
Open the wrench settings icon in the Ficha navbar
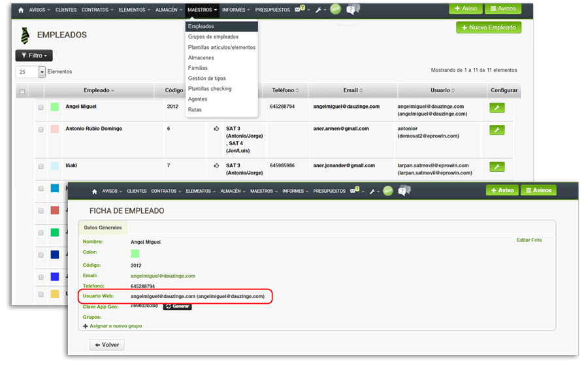372,191
